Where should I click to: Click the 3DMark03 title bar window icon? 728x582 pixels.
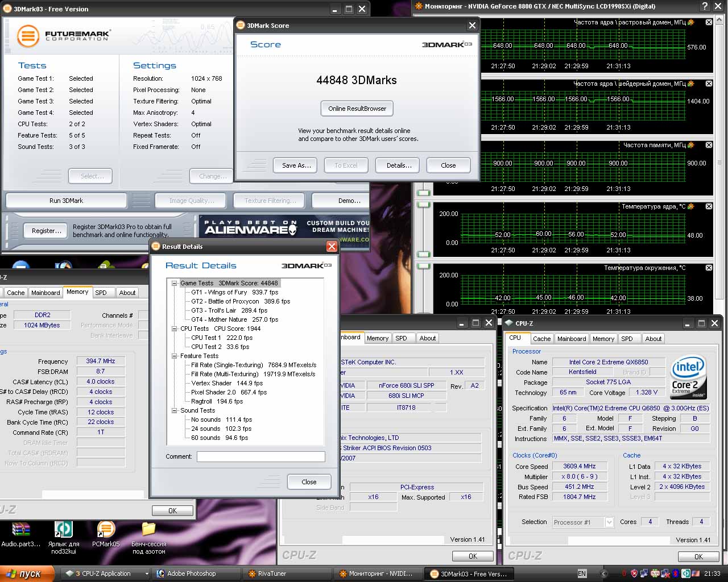[7, 9]
